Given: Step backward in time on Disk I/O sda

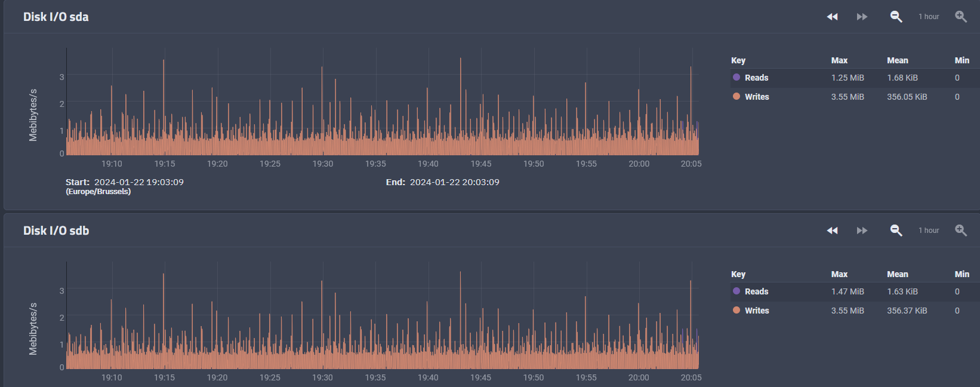Looking at the screenshot, I should pos(832,17).
